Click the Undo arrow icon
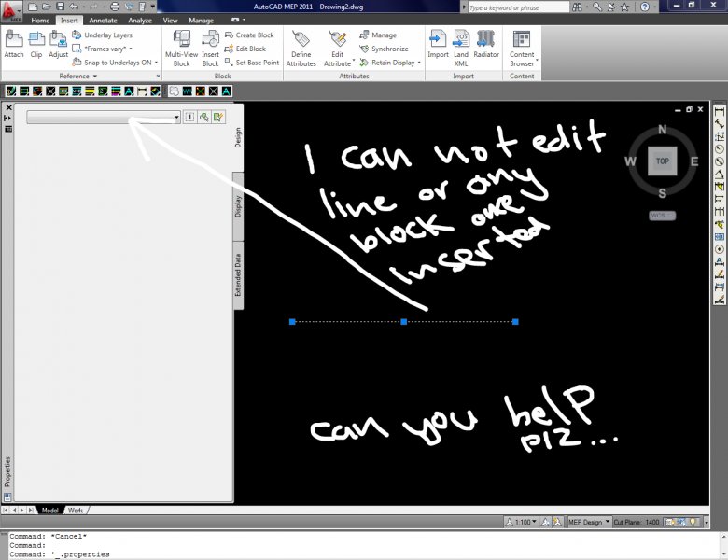This screenshot has width=728, height=560. (x=74, y=7)
